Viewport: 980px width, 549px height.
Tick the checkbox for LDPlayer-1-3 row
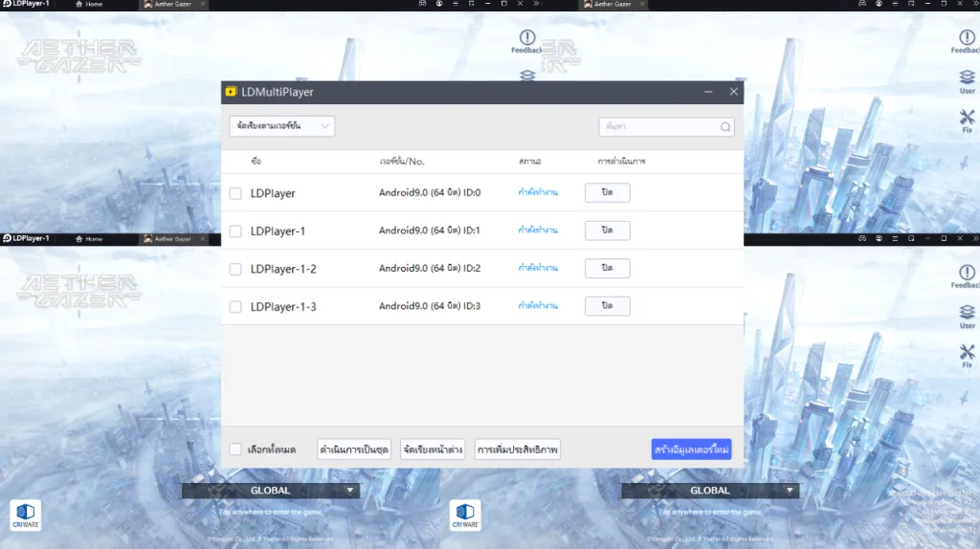click(235, 307)
